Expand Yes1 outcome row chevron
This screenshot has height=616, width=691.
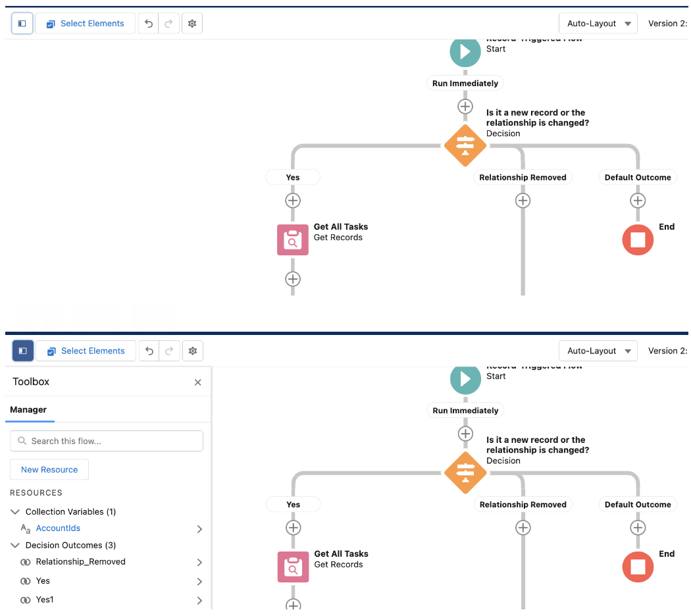click(x=199, y=600)
